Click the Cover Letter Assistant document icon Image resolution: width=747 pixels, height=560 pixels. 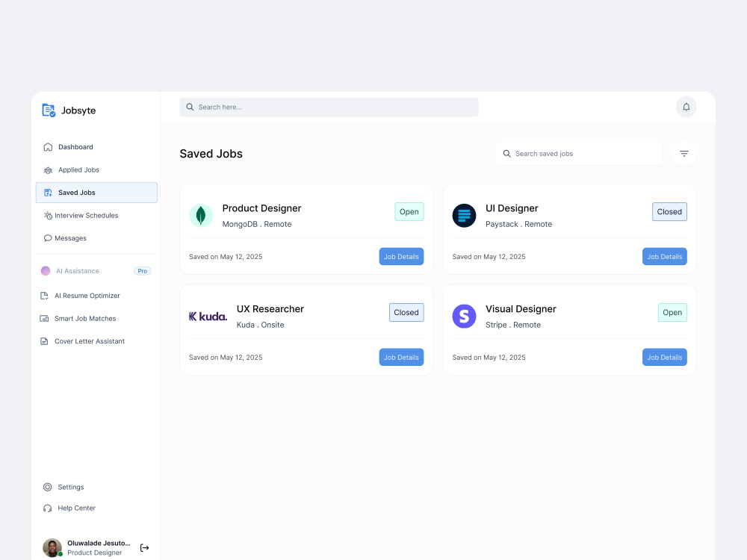(x=44, y=341)
